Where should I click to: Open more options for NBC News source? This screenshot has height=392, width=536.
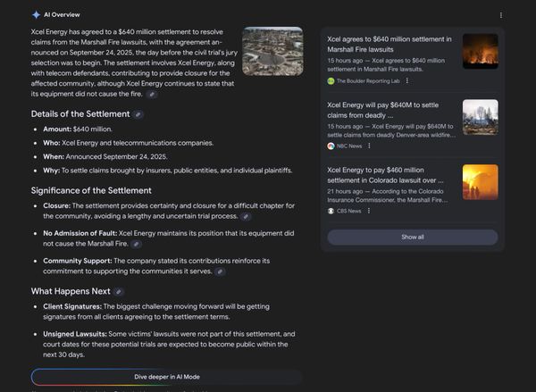point(371,146)
